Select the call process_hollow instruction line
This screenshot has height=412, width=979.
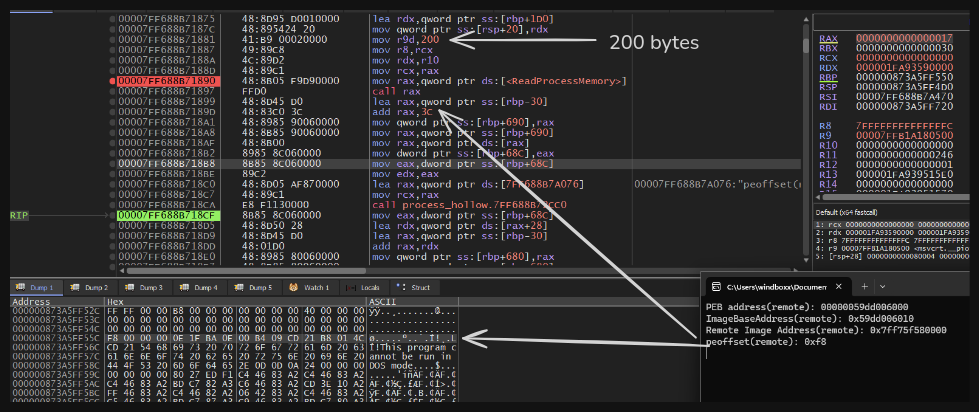click(450, 204)
